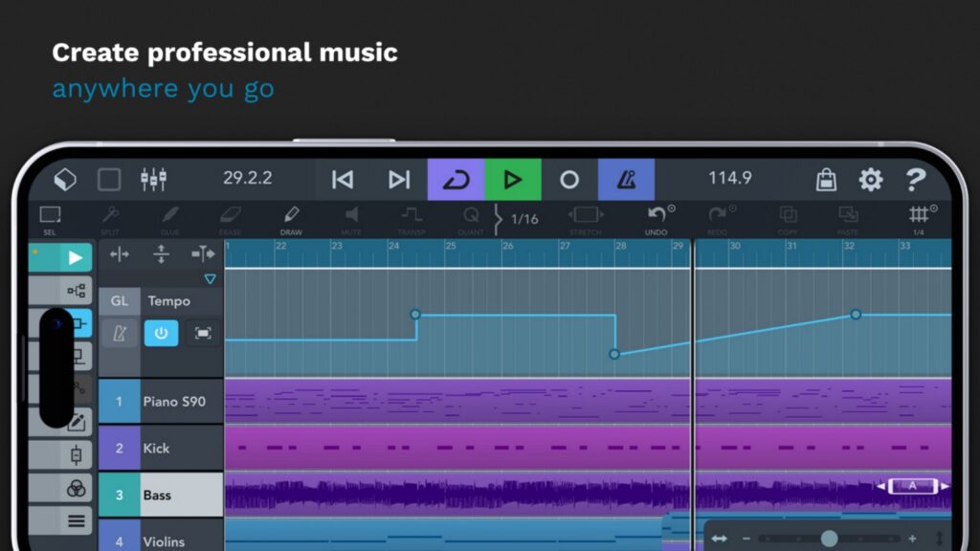The height and width of the screenshot is (551, 980).
Task: Open the shop bag icon
Action: tap(825, 179)
